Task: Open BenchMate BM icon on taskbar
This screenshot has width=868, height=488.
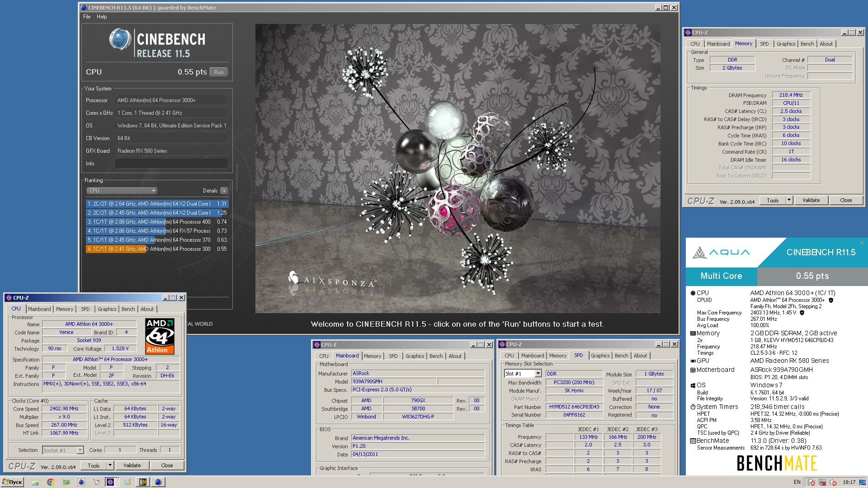Action: [x=142, y=482]
